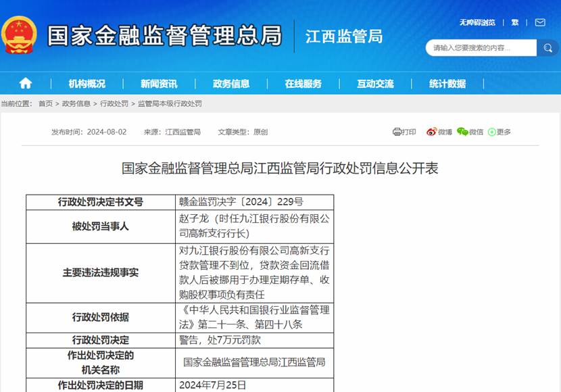
Task: Click the 作出处罚决定的机关名称 label cell
Action: [x=101, y=363]
